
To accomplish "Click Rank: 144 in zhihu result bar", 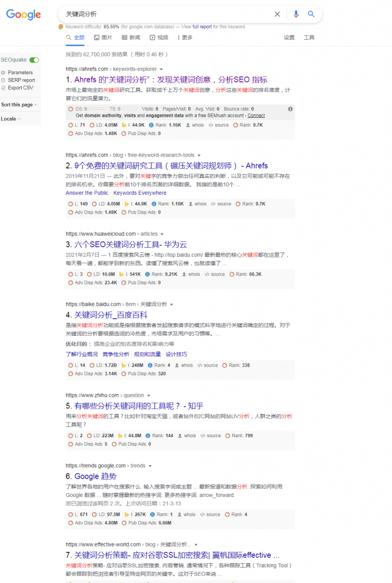I will (x=159, y=436).
